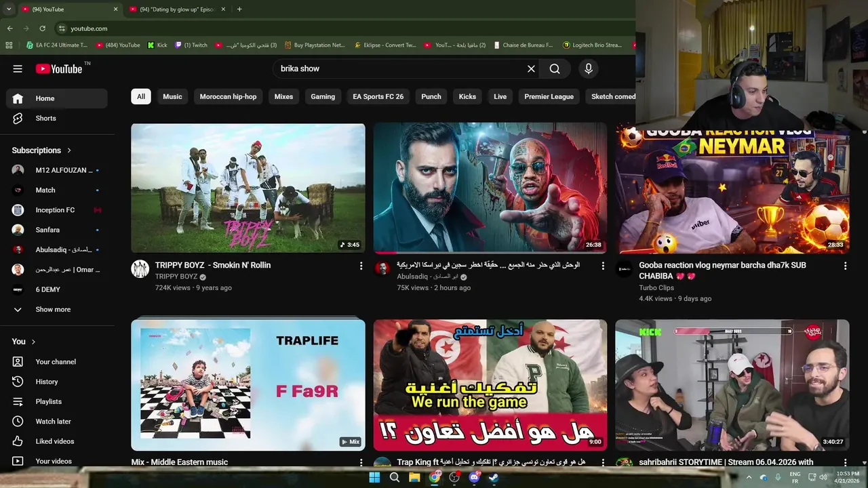
Task: Open the tab search dropdown arrow
Action: pos(8,9)
